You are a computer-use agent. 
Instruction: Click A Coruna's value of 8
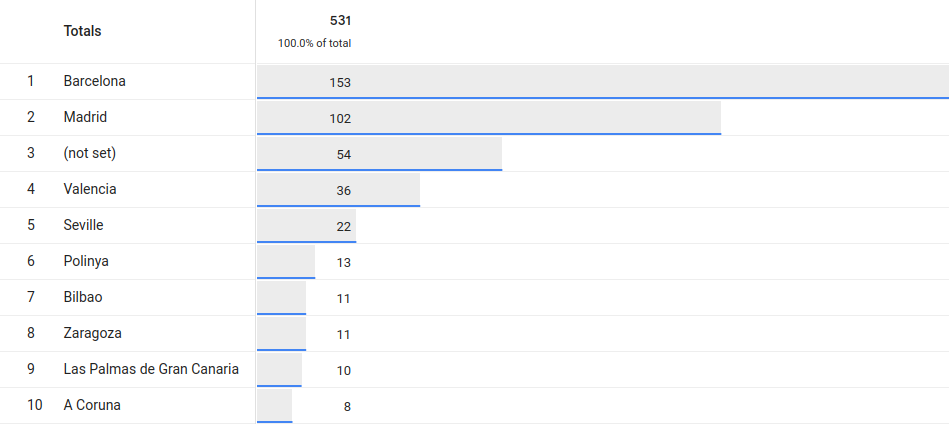coord(347,407)
